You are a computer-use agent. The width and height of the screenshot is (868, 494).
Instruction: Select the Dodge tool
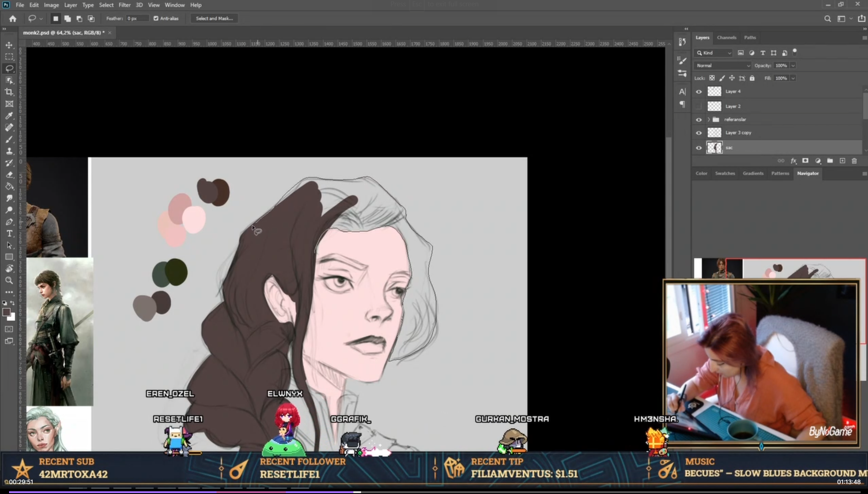(9, 210)
